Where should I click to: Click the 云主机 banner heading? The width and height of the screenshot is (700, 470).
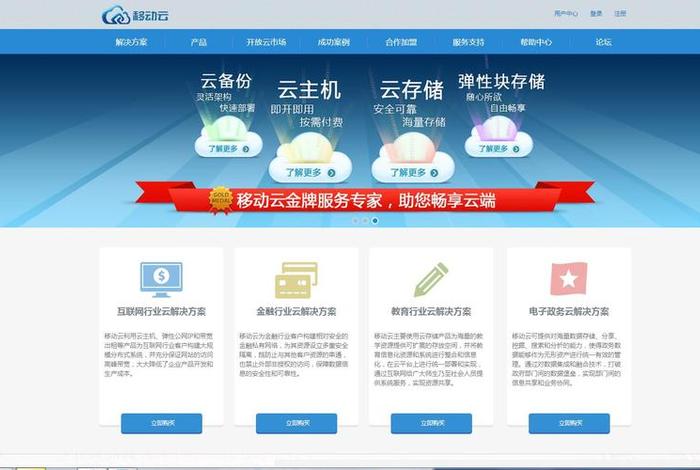click(309, 90)
